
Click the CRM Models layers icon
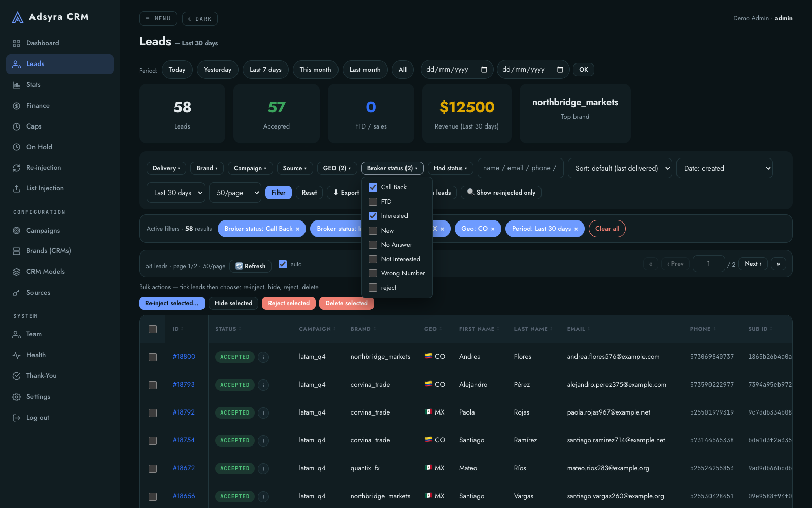(x=16, y=272)
